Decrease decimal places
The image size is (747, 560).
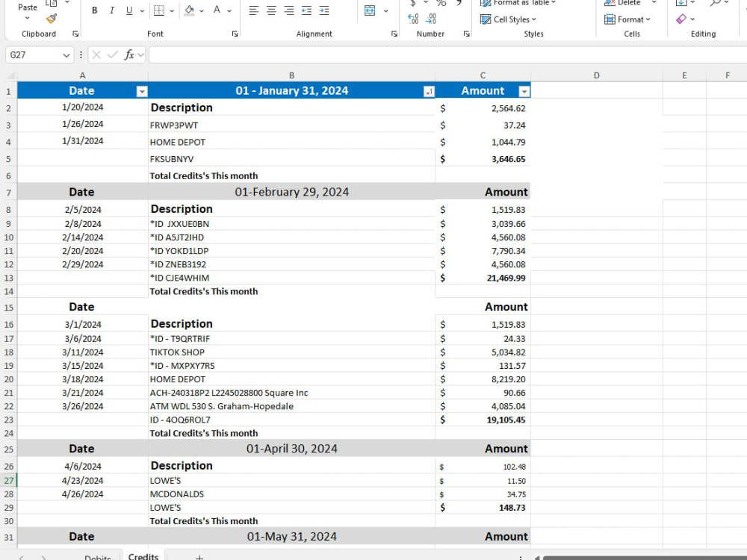click(x=431, y=19)
